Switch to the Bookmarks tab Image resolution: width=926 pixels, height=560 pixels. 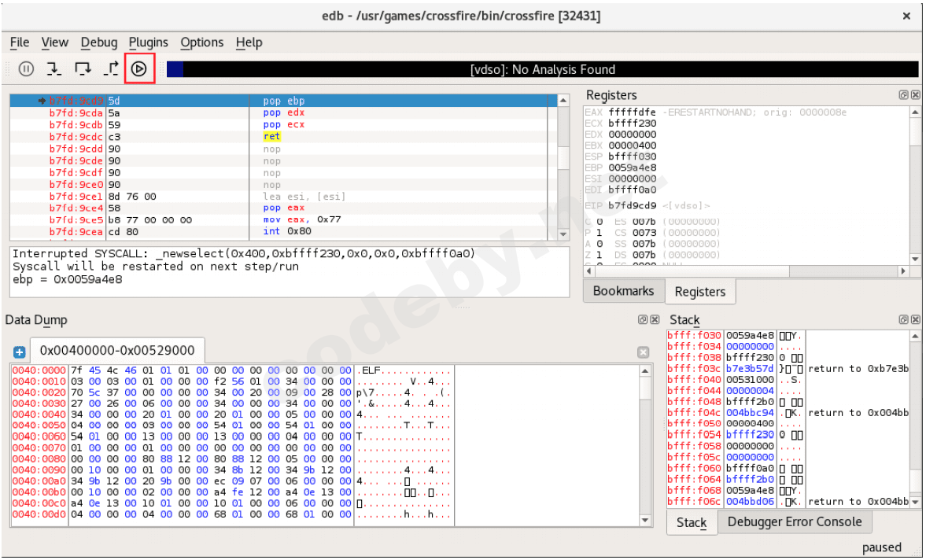point(623,291)
